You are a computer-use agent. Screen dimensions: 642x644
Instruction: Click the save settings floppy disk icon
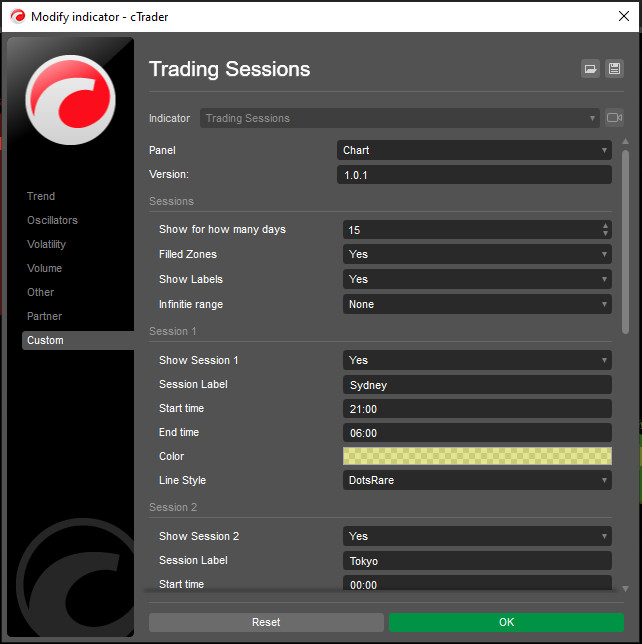pyautogui.click(x=614, y=69)
